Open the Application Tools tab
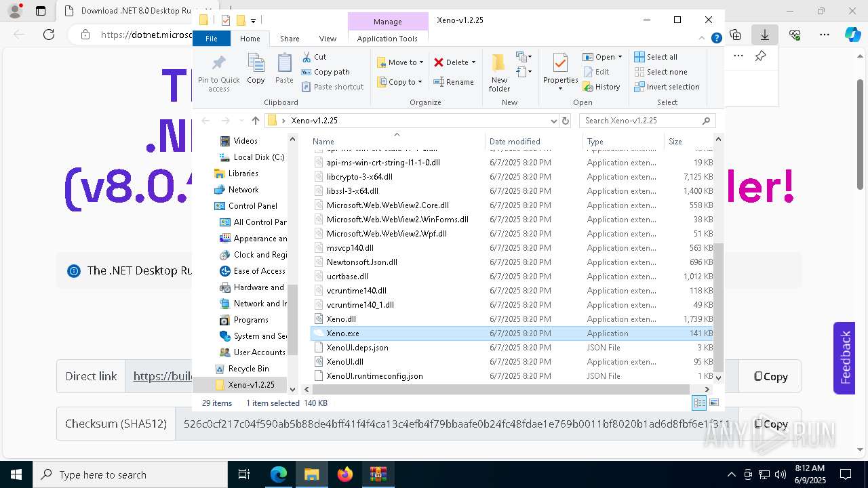Image resolution: width=868 pixels, height=488 pixels. tap(387, 39)
